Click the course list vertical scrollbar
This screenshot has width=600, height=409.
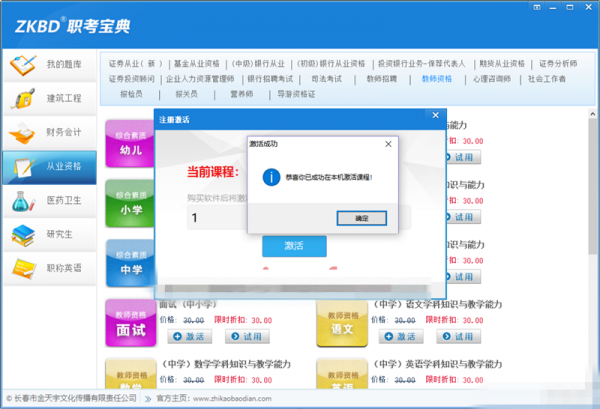(x=592, y=186)
